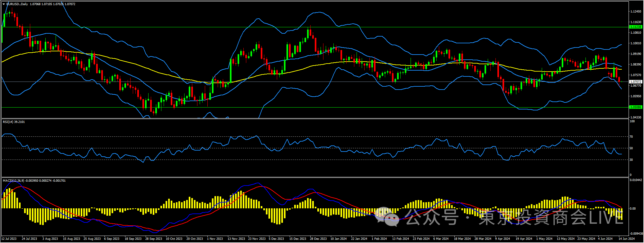Click the 1.07570 price axis label
The width and height of the screenshot is (644, 243).
[636, 75]
